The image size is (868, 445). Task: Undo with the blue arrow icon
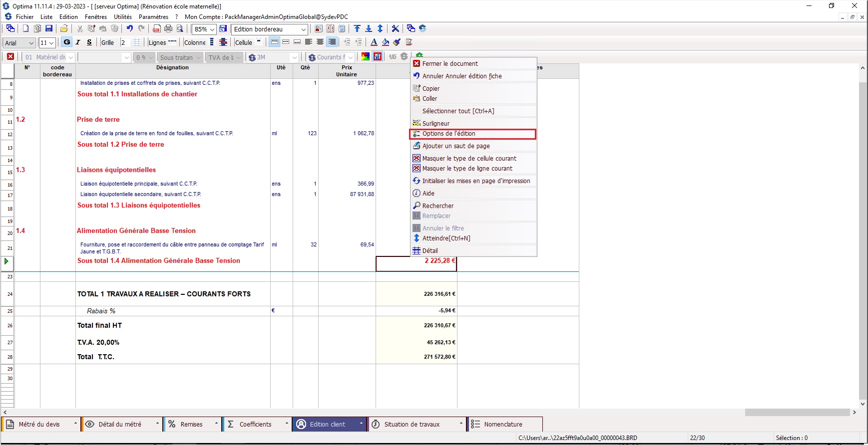130,28
